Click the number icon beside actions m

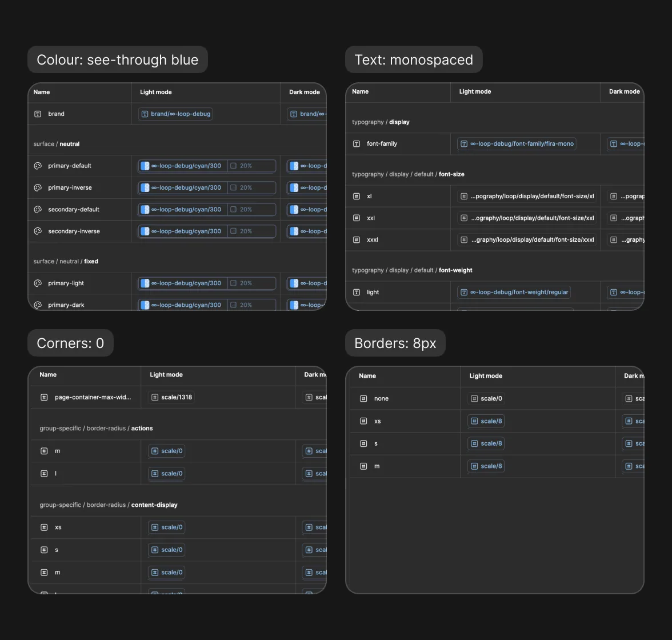pyautogui.click(x=44, y=451)
